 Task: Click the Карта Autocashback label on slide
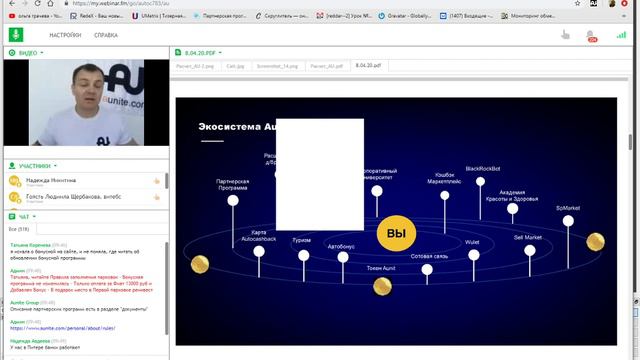click(258, 236)
